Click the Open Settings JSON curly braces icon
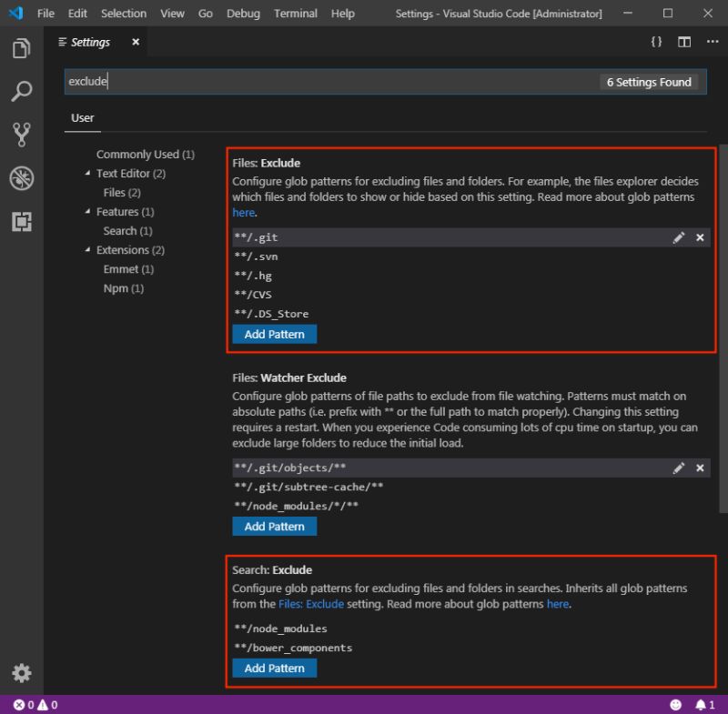The width and height of the screenshot is (728, 714). (656, 41)
